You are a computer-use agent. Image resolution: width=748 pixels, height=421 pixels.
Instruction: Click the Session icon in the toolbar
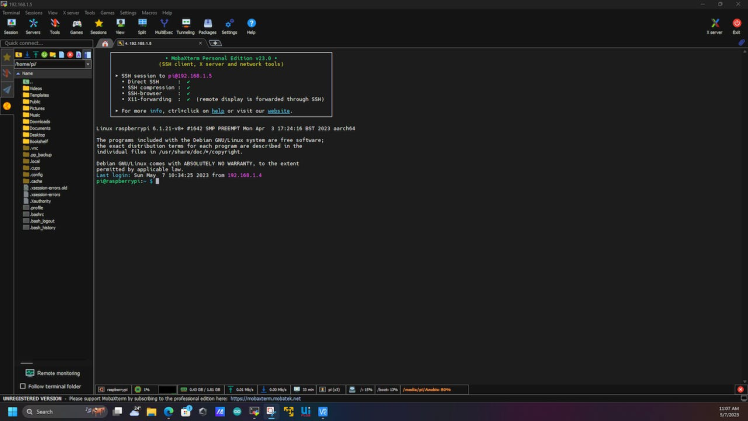coord(10,25)
